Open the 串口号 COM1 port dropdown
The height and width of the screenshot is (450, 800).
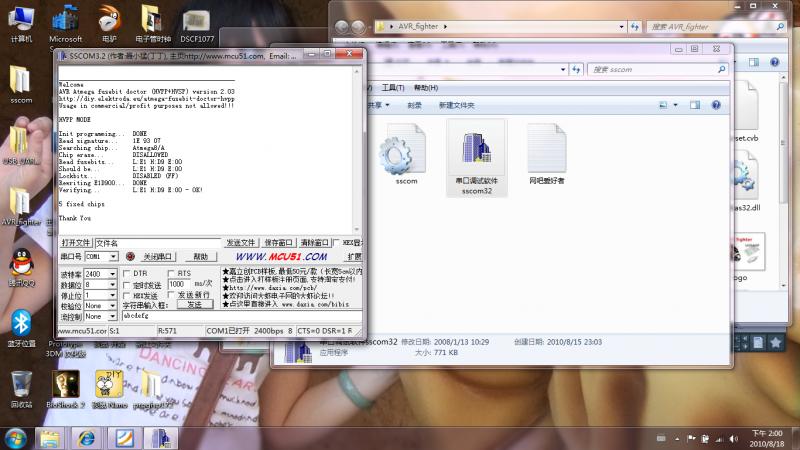(113, 257)
